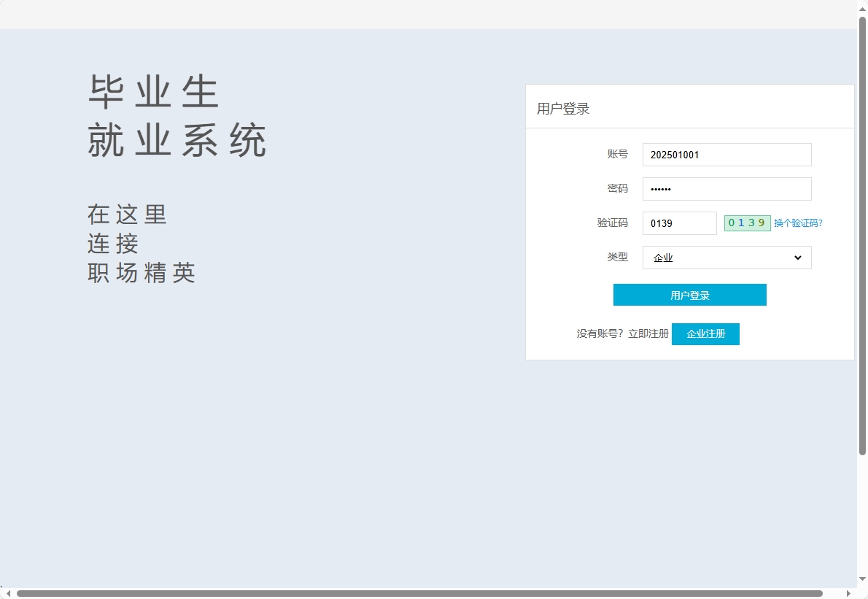Viewport: 868px width, 599px height.
Task: Open the 换个验证码? refresh captcha link
Action: 798,223
